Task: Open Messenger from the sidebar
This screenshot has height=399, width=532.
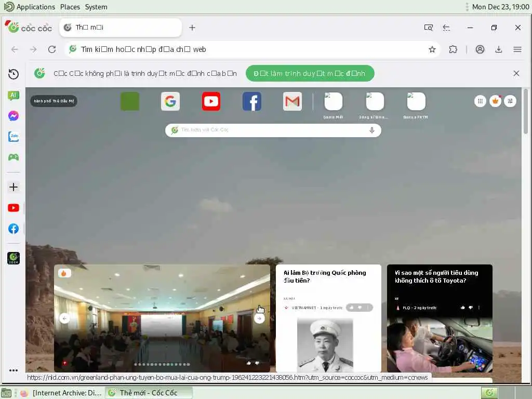Action: pyautogui.click(x=14, y=116)
